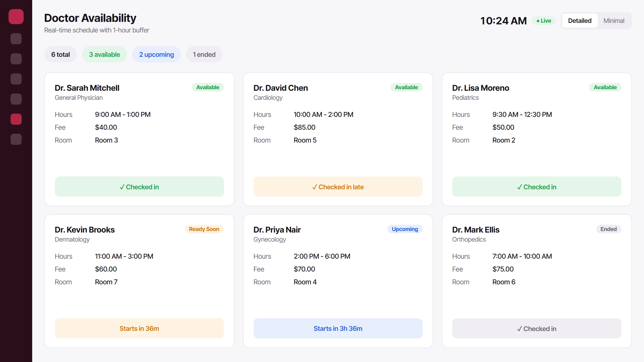Filter by 2 upcoming
644x362 pixels.
156,54
